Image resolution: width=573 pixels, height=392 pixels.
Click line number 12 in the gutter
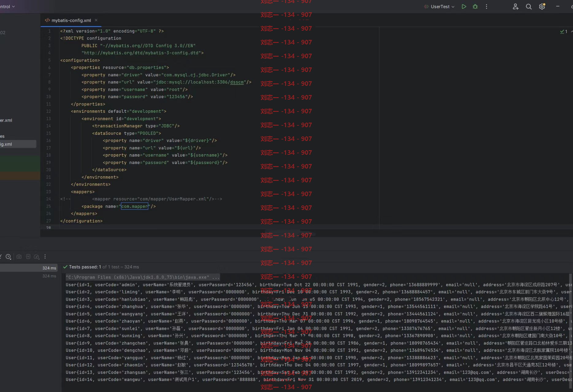48,111
